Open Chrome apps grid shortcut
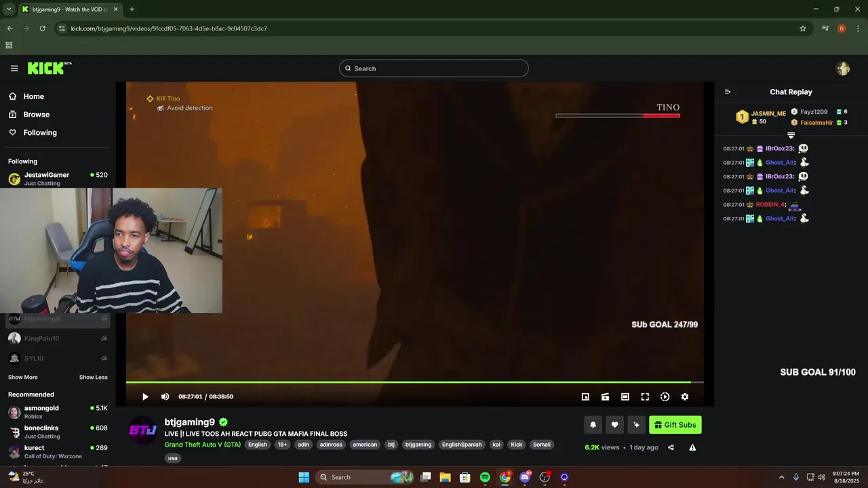Viewport: 868px width, 488px height. [9, 45]
